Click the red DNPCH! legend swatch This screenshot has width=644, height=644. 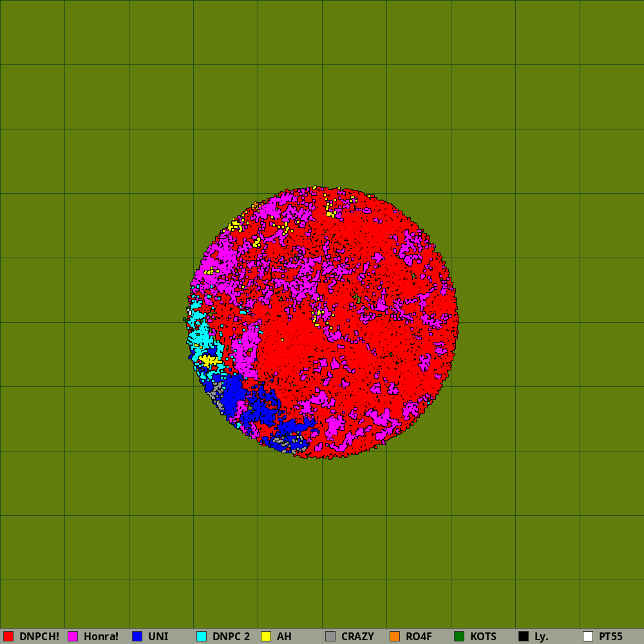(8, 636)
